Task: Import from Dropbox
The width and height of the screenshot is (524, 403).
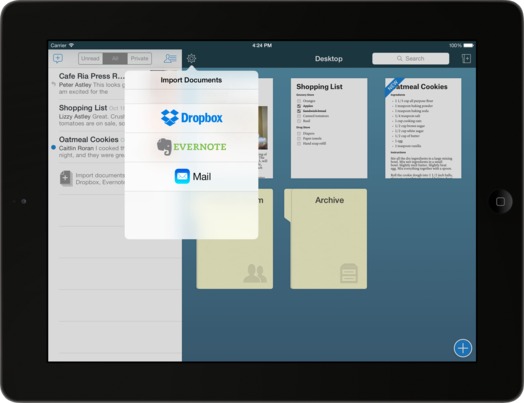Action: tap(191, 118)
